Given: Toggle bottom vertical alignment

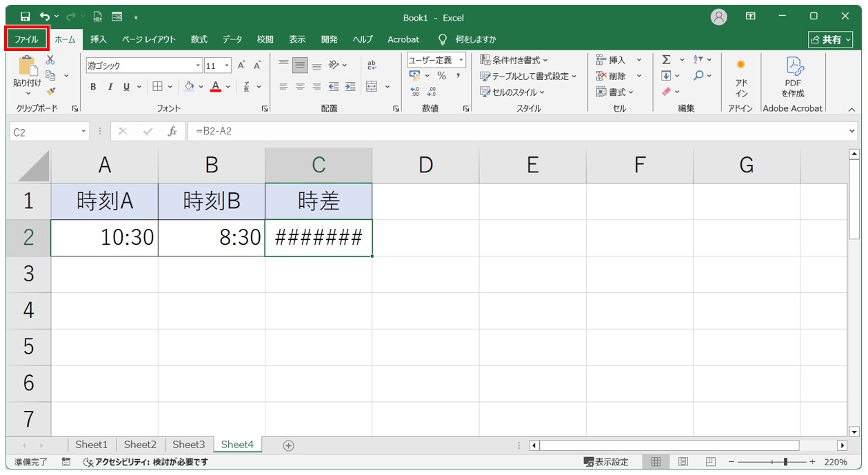Looking at the screenshot, I should (316, 65).
